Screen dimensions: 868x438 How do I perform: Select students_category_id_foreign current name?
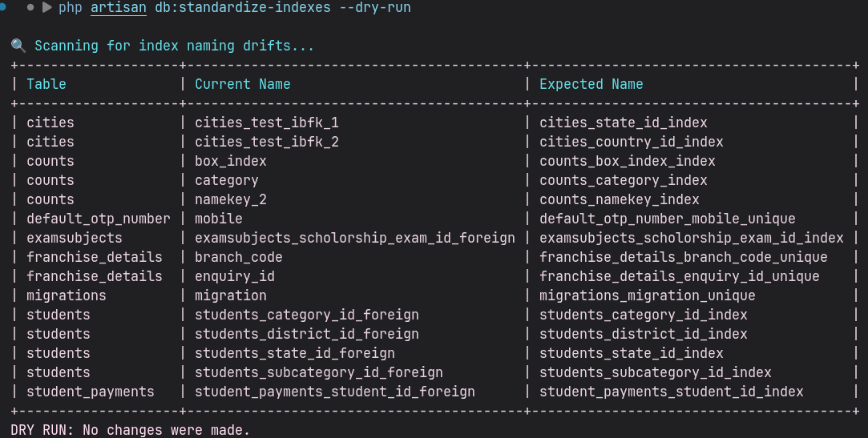coord(307,315)
